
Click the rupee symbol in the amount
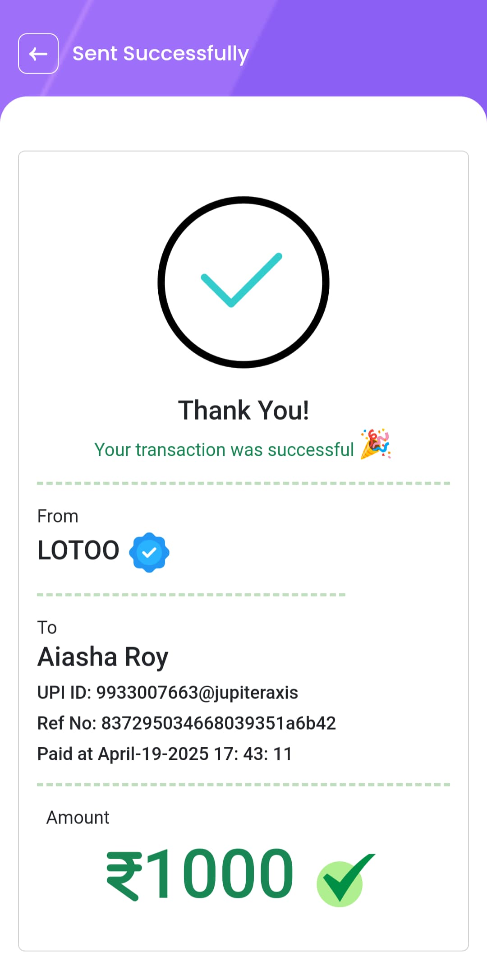tap(124, 876)
